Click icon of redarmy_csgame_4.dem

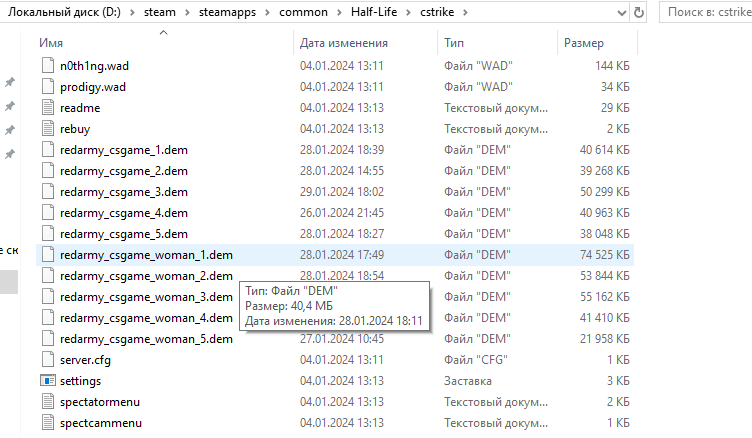pos(48,213)
